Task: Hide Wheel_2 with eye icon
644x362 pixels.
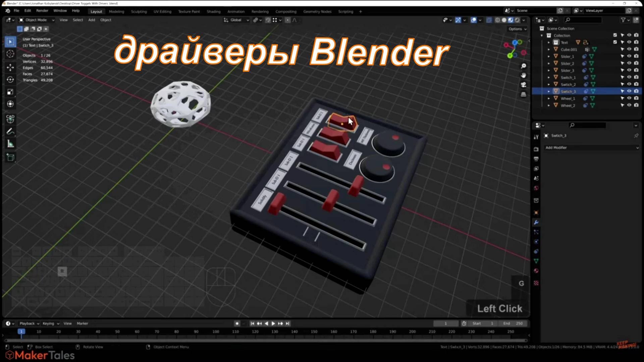Action: pos(629,105)
